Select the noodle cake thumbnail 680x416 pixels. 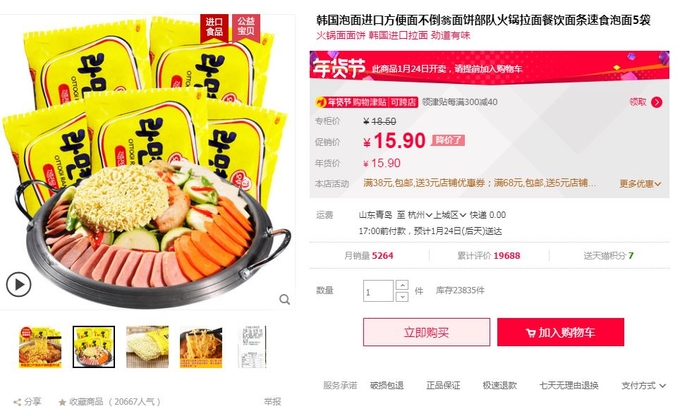tap(147, 347)
